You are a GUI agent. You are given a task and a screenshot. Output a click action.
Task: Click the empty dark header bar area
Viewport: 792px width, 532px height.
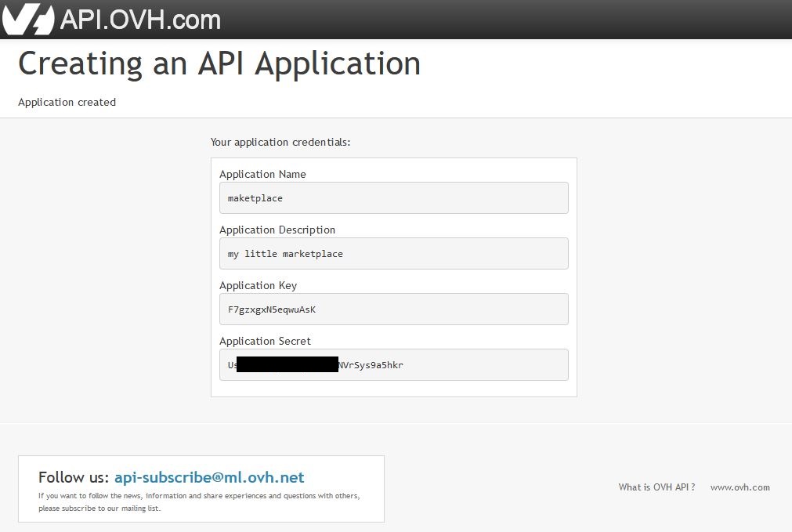[x=509, y=19]
